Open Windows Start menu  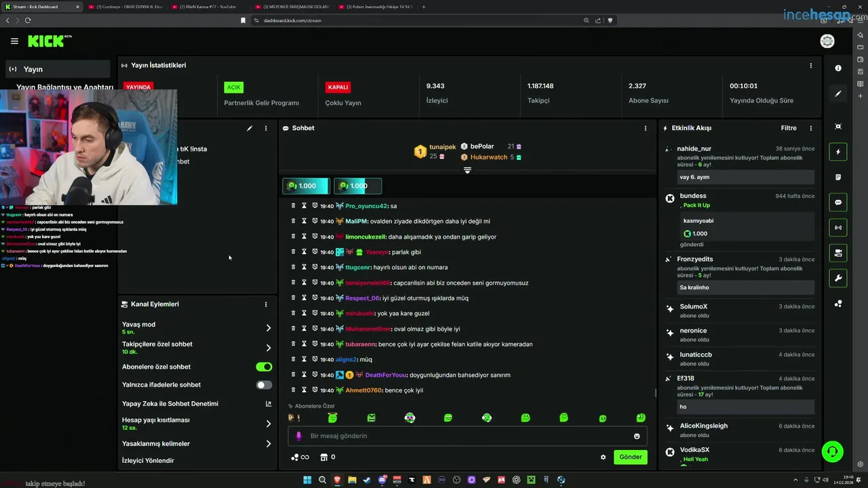(x=307, y=480)
